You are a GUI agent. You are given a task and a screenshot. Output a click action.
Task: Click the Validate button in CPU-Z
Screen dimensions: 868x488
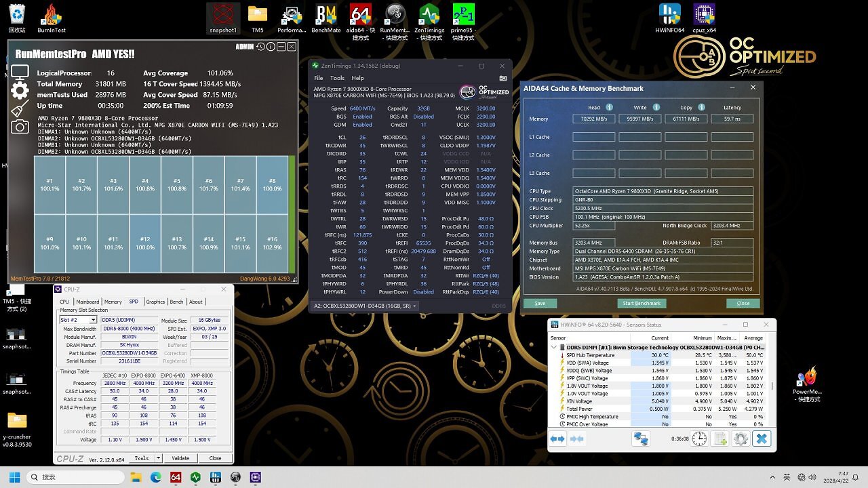pos(180,458)
